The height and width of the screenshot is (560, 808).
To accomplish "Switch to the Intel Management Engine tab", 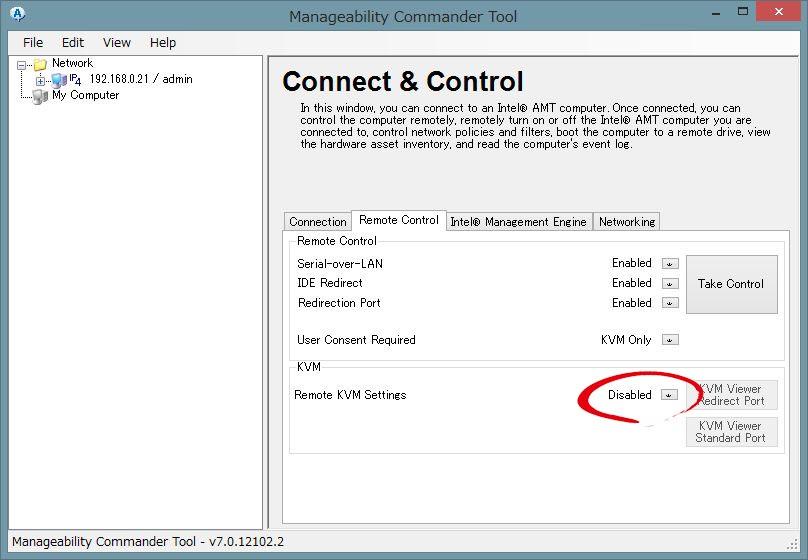I will pyautogui.click(x=519, y=222).
